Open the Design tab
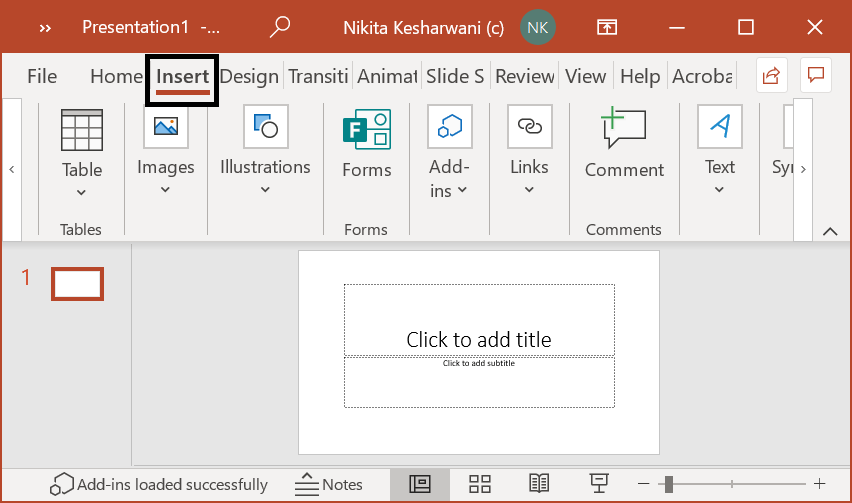The width and height of the screenshot is (852, 503). [x=249, y=76]
